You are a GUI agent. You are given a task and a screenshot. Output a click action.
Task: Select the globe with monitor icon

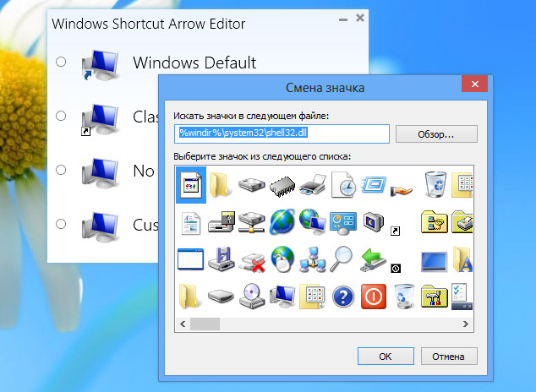pos(313,222)
